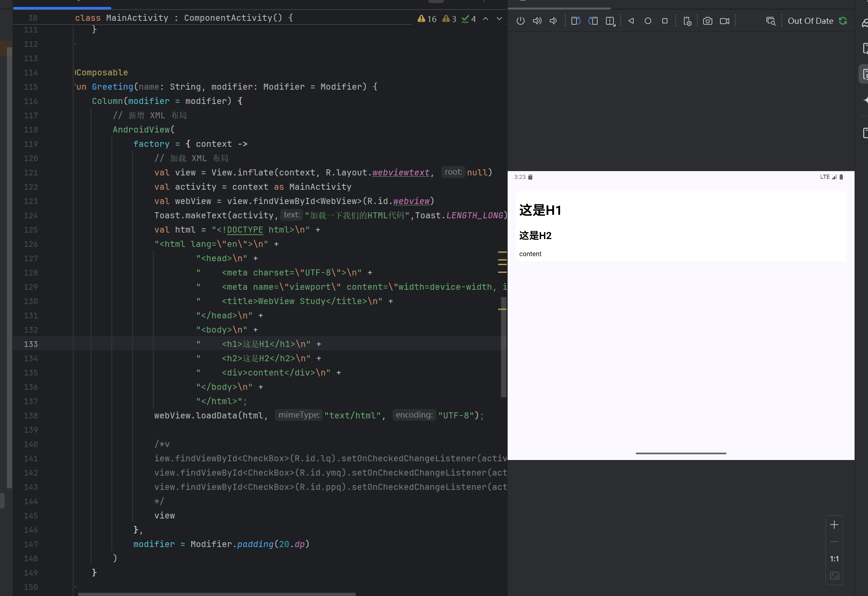Click the 'view' return value on line 145
This screenshot has width=868, height=596.
coord(165,515)
